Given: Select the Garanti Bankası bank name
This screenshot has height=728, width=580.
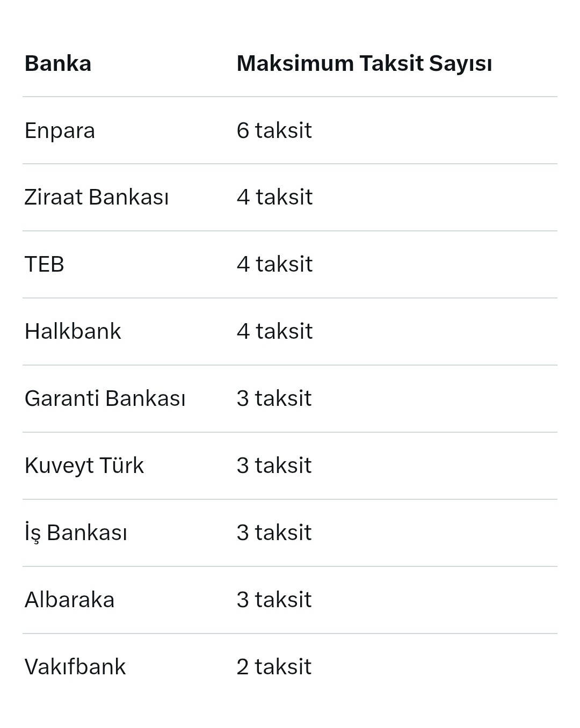Looking at the screenshot, I should (x=105, y=399).
